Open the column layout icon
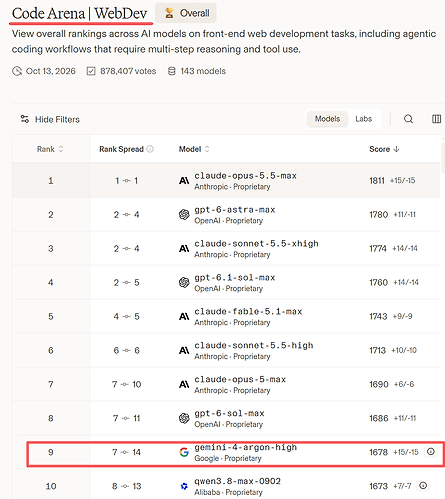This screenshot has width=445, height=499. click(x=436, y=119)
